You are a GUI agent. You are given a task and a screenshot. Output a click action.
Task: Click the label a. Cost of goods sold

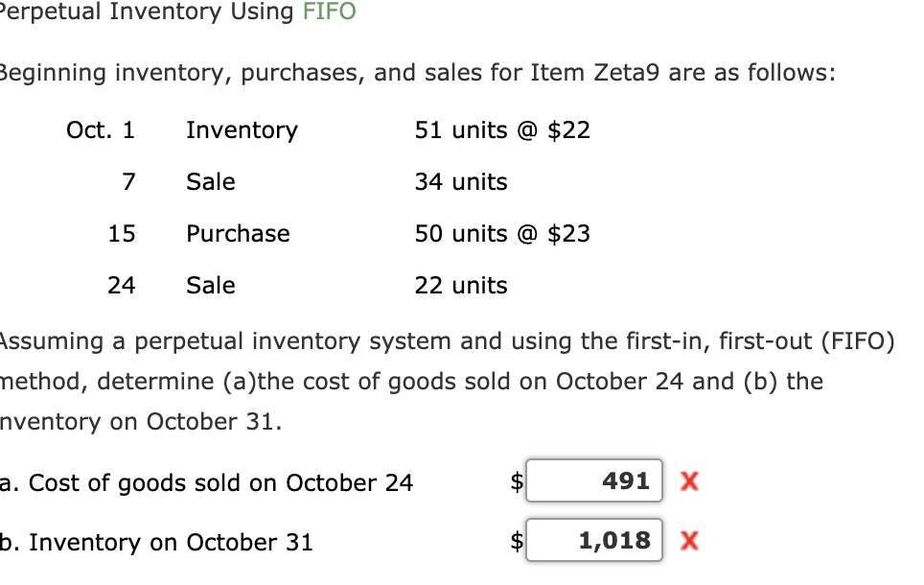206,483
